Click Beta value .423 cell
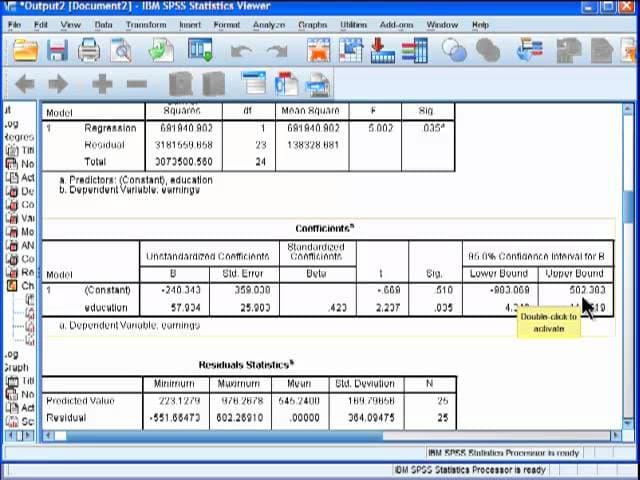The width and height of the screenshot is (640, 480). 337,307
